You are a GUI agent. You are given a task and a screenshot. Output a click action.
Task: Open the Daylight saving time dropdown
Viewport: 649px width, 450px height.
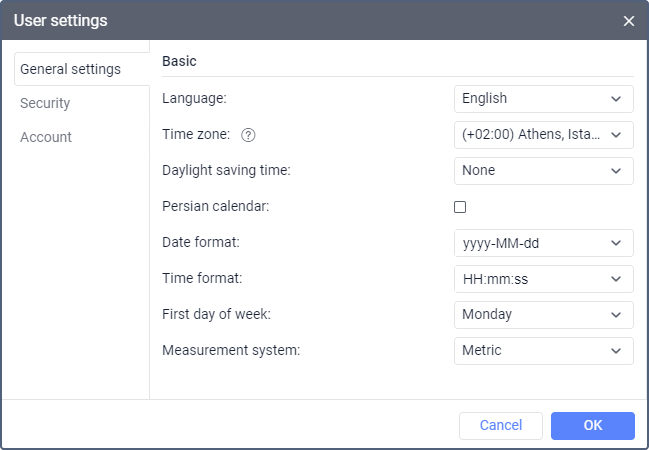[543, 171]
